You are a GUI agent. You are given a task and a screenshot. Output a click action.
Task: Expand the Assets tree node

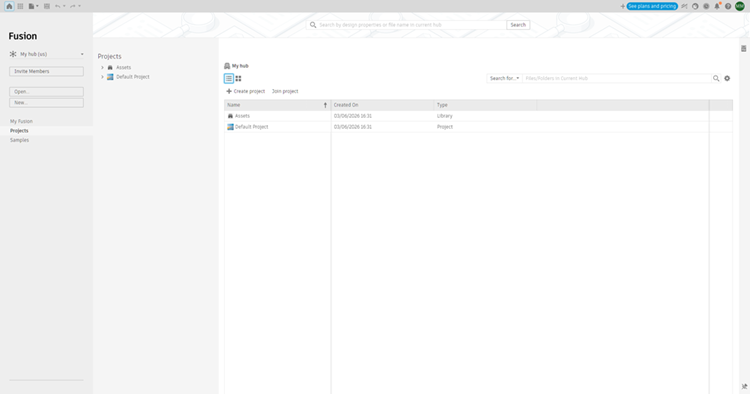102,67
